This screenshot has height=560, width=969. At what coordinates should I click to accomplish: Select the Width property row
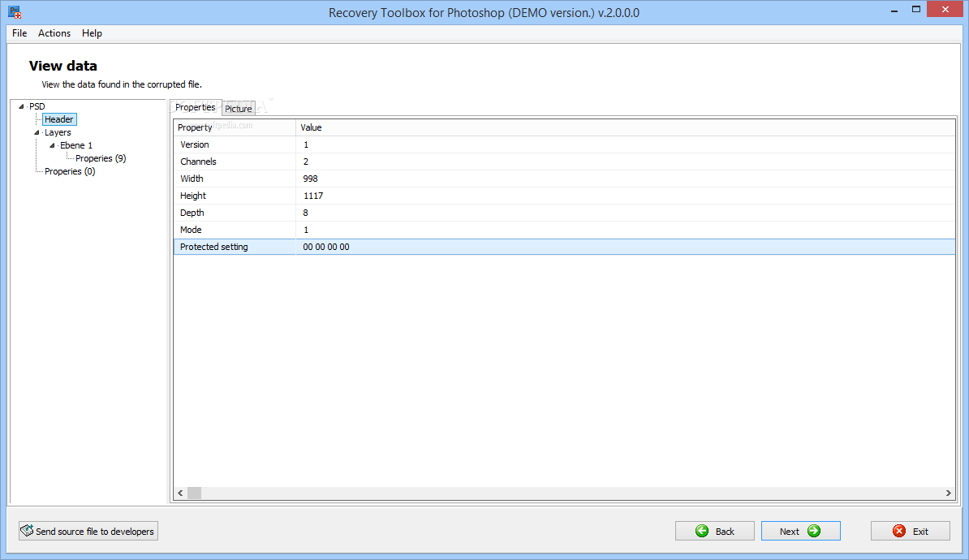[x=564, y=179]
